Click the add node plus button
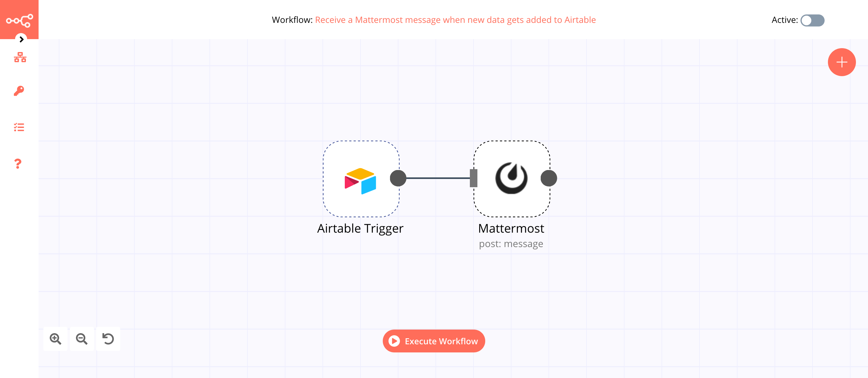868x378 pixels. [841, 61]
